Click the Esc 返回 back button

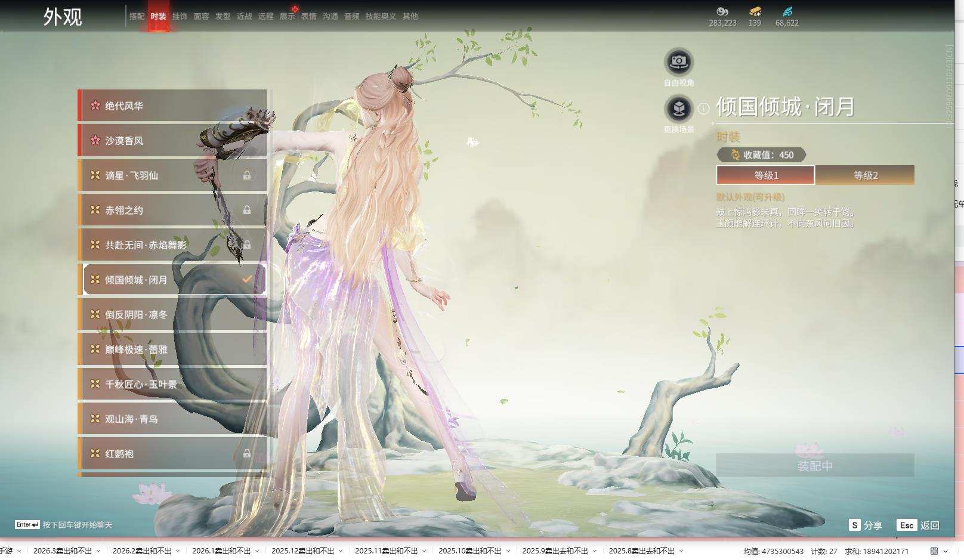click(919, 525)
